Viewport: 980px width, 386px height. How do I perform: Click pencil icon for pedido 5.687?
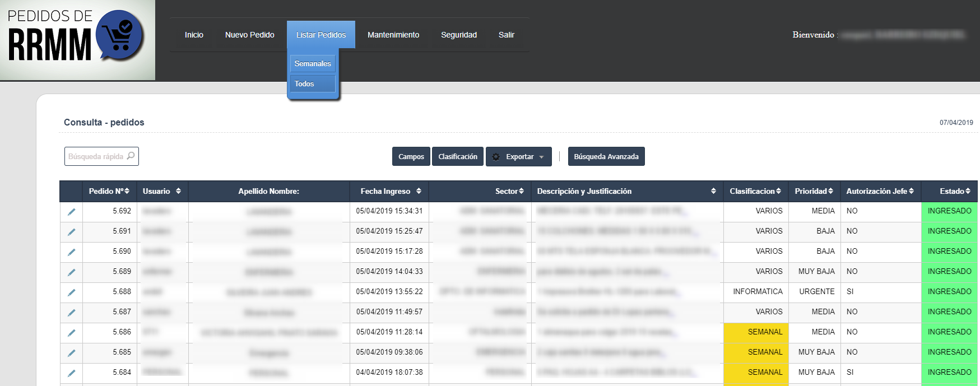pos(71,313)
